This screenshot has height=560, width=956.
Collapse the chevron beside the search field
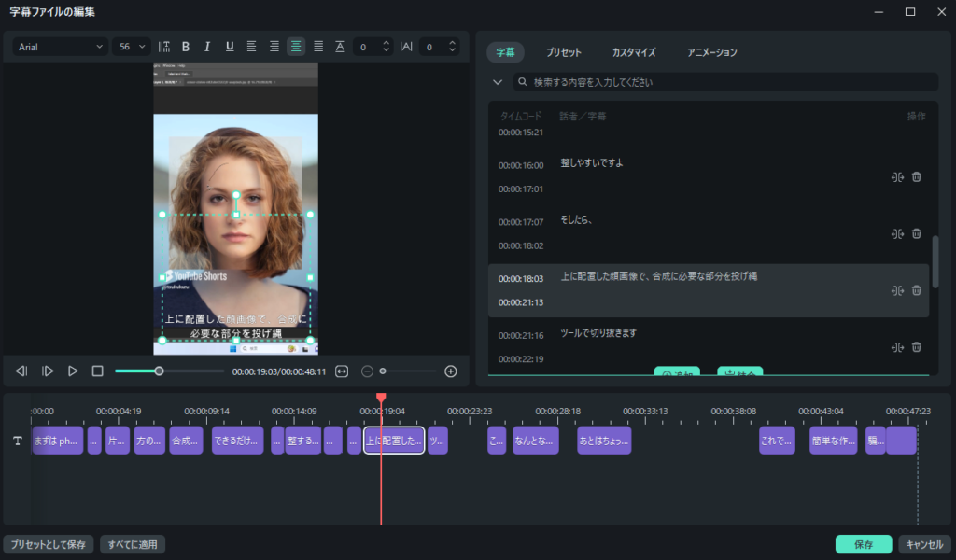497,82
